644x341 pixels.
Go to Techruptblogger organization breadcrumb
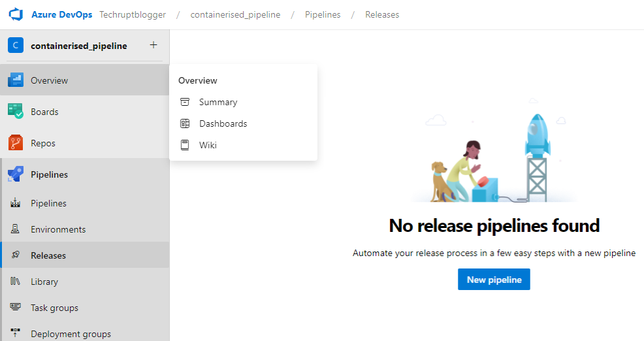coord(133,14)
